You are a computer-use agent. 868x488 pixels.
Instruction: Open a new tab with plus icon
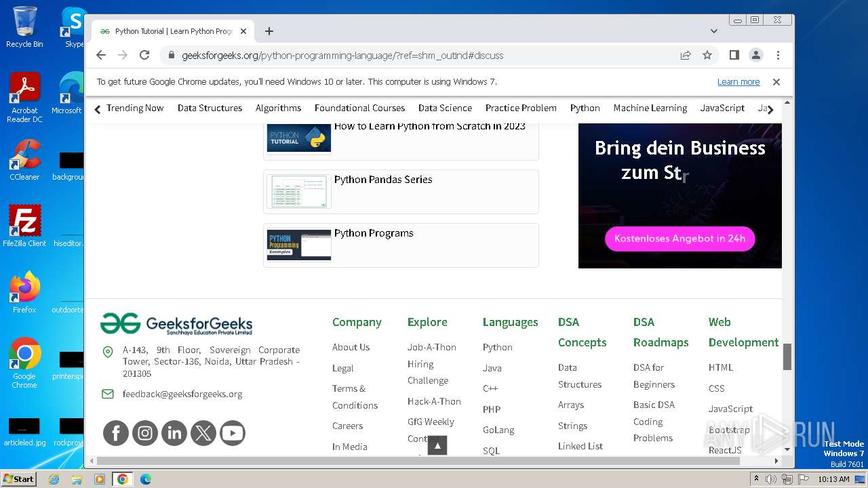tap(269, 31)
